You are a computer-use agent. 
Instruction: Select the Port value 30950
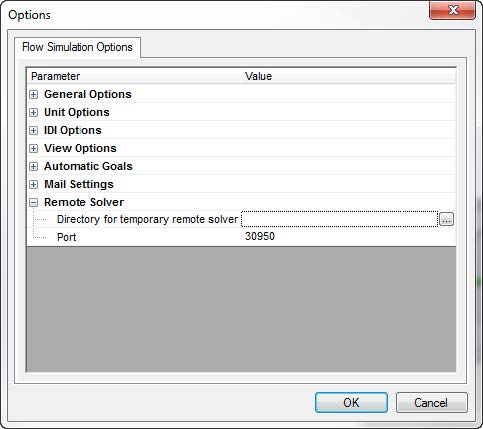pyautogui.click(x=260, y=236)
